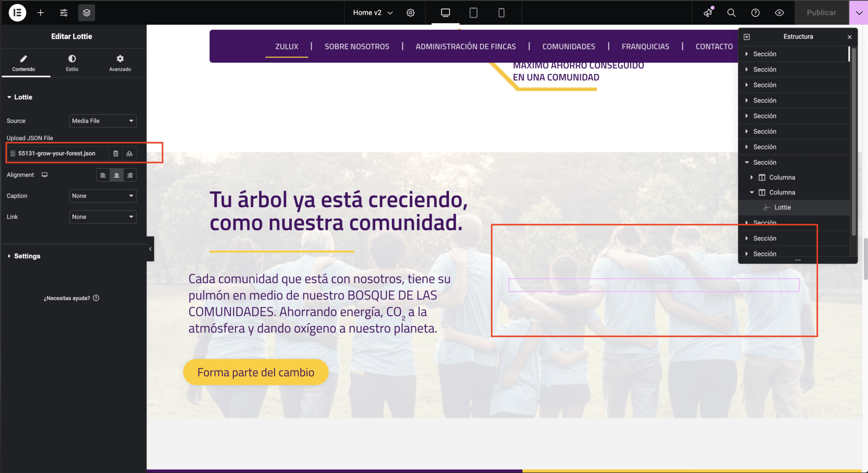868x473 pixels.
Task: Click Forma parte del cambio button
Action: [256, 372]
